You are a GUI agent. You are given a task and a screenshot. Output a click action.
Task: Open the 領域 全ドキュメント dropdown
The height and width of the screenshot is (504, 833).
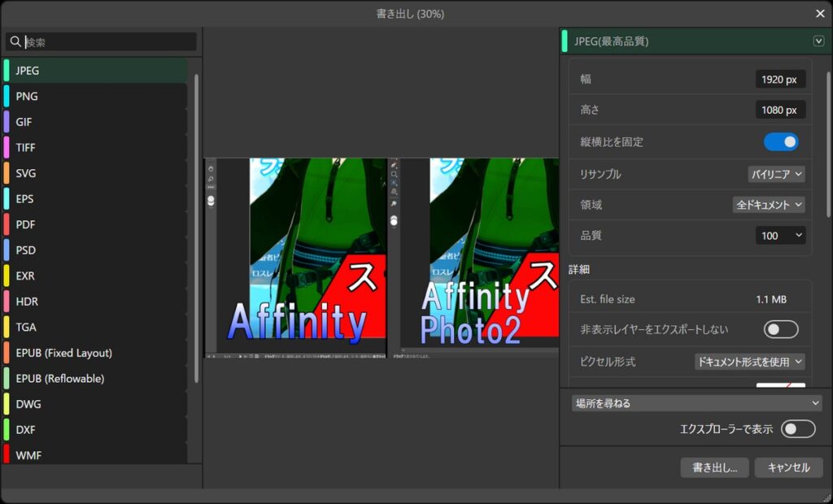pyautogui.click(x=769, y=205)
